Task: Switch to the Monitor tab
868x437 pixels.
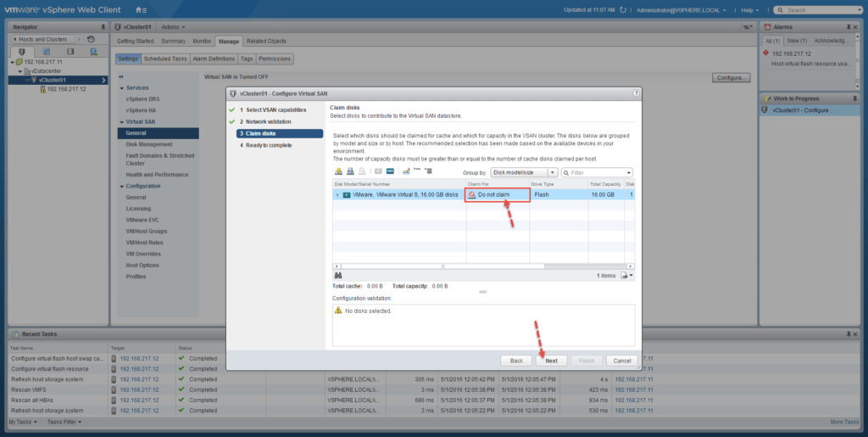Action: [x=202, y=41]
